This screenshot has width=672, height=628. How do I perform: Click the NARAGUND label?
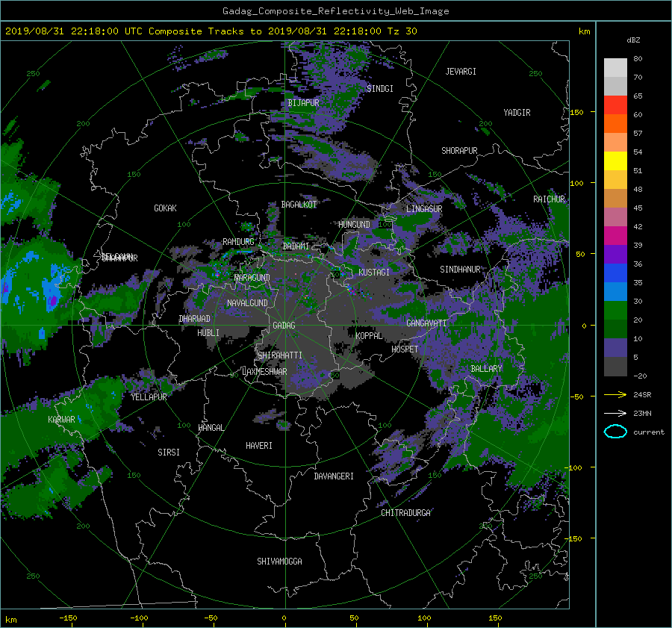(x=252, y=277)
